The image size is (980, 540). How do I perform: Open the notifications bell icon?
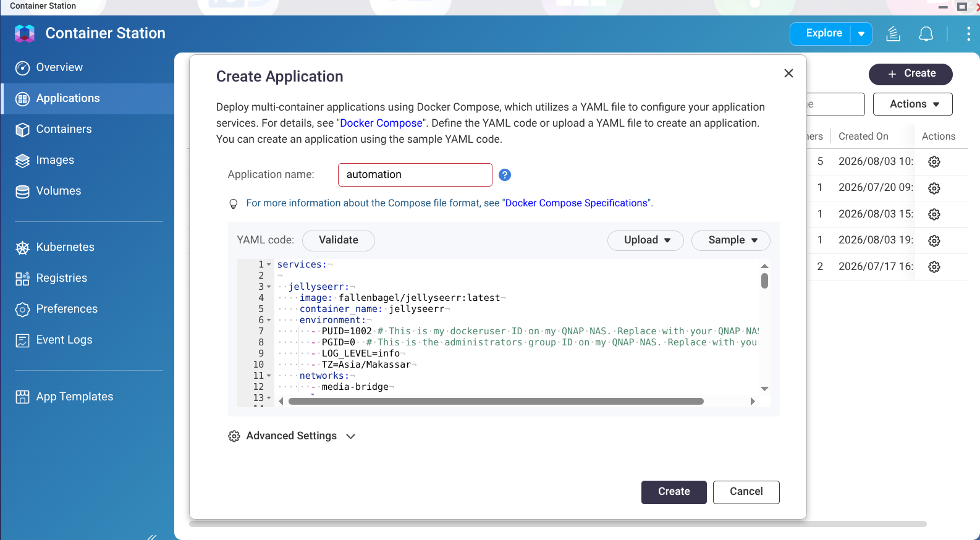tap(926, 34)
